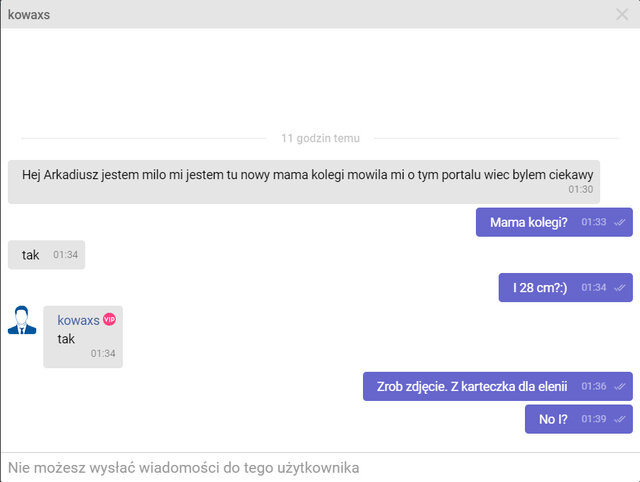This screenshot has width=640, height=482.
Task: Click the pink VIP badge
Action: coord(109,319)
